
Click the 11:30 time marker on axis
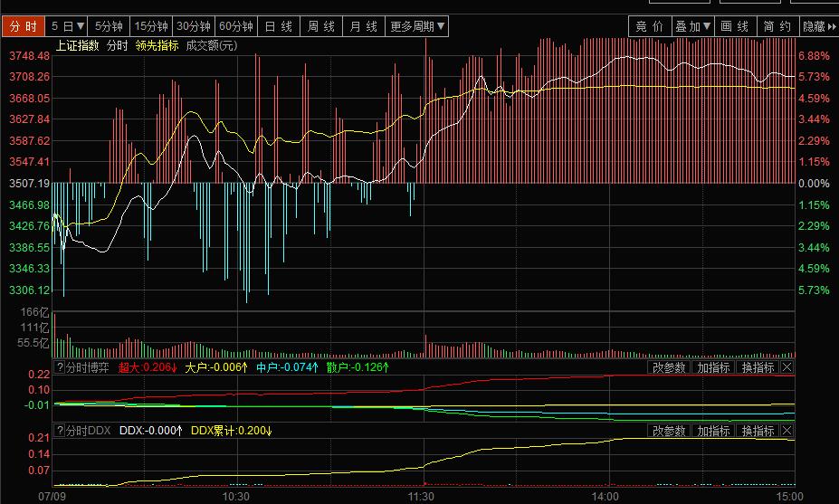(421, 497)
